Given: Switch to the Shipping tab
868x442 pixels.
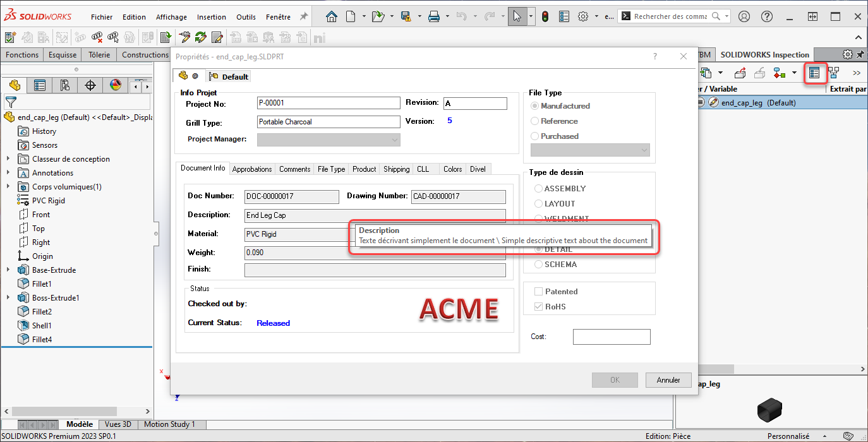Looking at the screenshot, I should [397, 169].
